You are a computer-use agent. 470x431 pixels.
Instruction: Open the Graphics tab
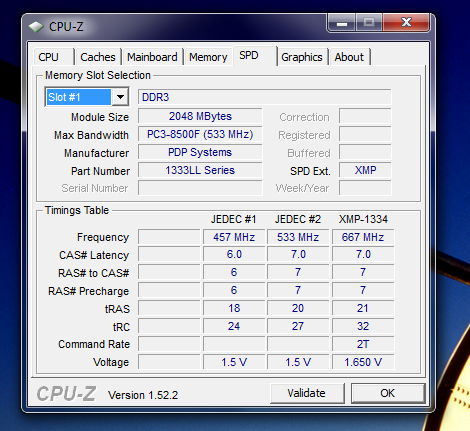click(x=302, y=57)
